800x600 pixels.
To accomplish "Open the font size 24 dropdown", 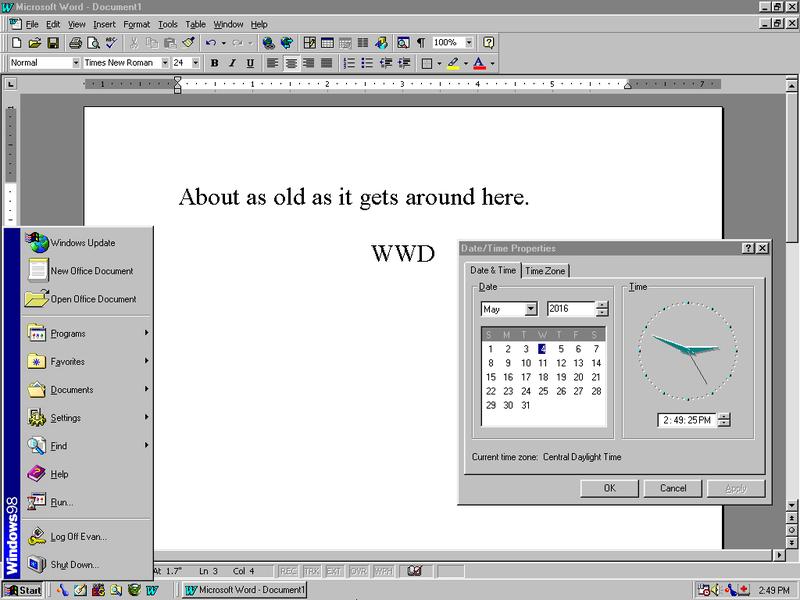I will pyautogui.click(x=195, y=63).
